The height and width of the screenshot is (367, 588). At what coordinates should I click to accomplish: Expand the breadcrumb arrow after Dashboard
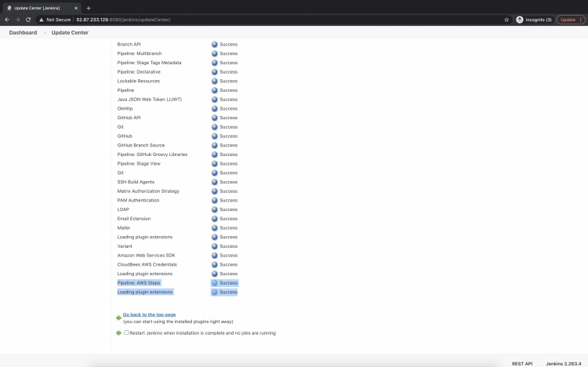coord(45,33)
